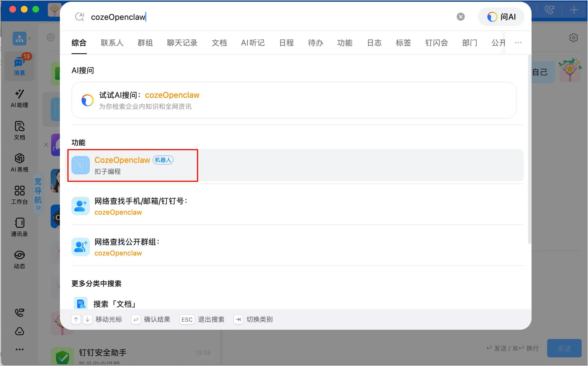The height and width of the screenshot is (366, 588).
Task: Select the 钉闪会 tab
Action: (x=437, y=43)
